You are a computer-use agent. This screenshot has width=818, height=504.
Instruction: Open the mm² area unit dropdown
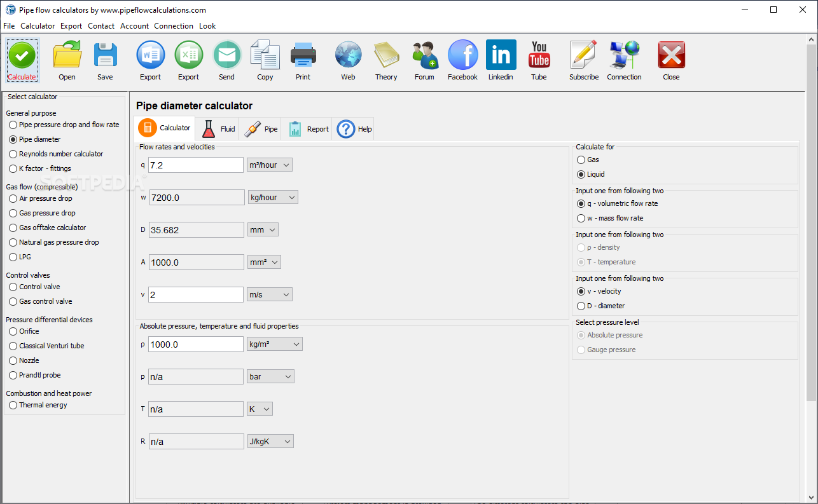click(x=264, y=262)
